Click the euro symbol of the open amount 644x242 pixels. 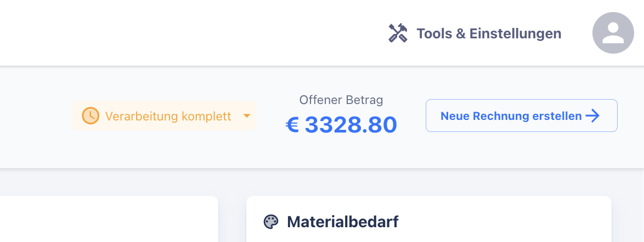click(292, 125)
